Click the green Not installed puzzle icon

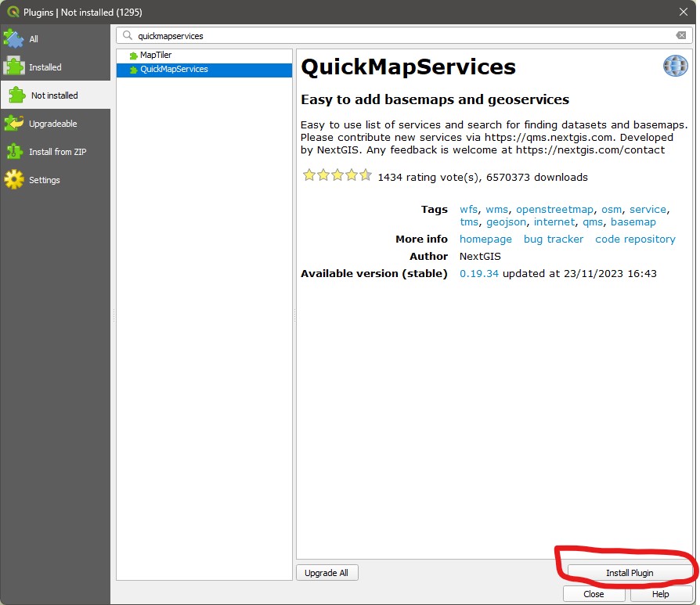pos(17,95)
